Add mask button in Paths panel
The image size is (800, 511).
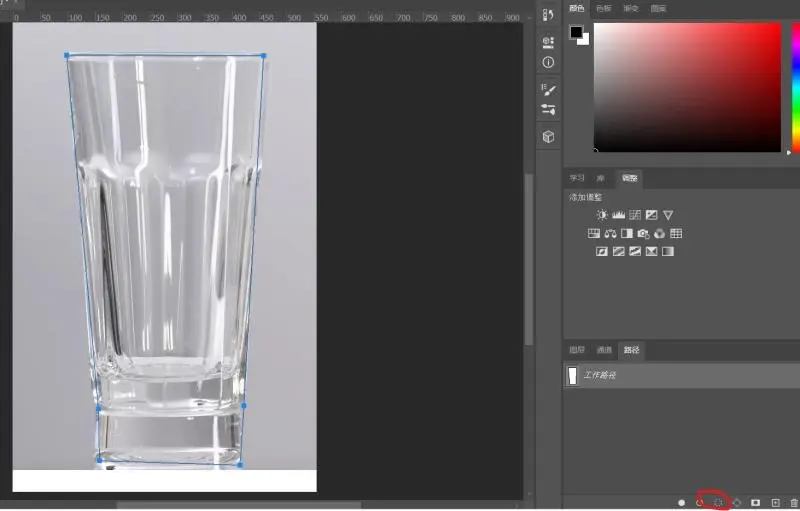tap(756, 502)
